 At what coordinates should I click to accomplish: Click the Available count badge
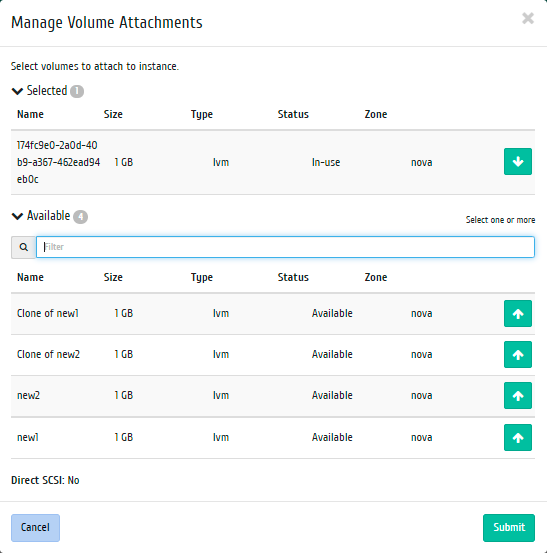pyautogui.click(x=80, y=217)
